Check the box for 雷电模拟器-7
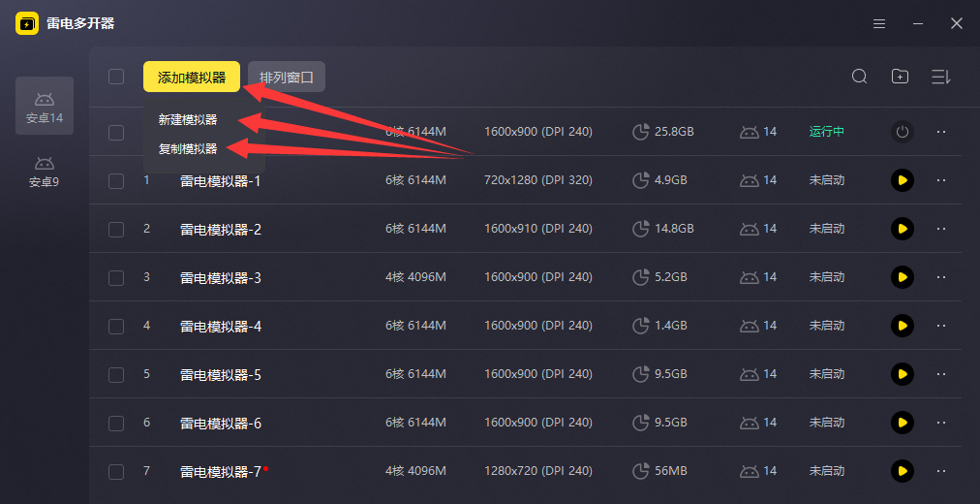Image resolution: width=980 pixels, height=504 pixels. click(116, 471)
